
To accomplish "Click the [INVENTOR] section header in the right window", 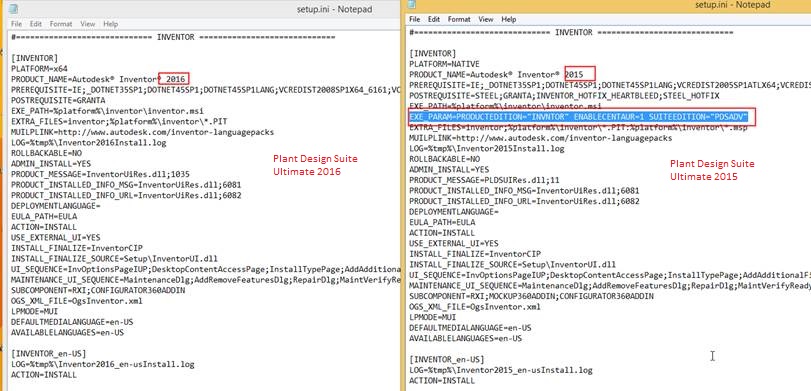I will [x=432, y=54].
